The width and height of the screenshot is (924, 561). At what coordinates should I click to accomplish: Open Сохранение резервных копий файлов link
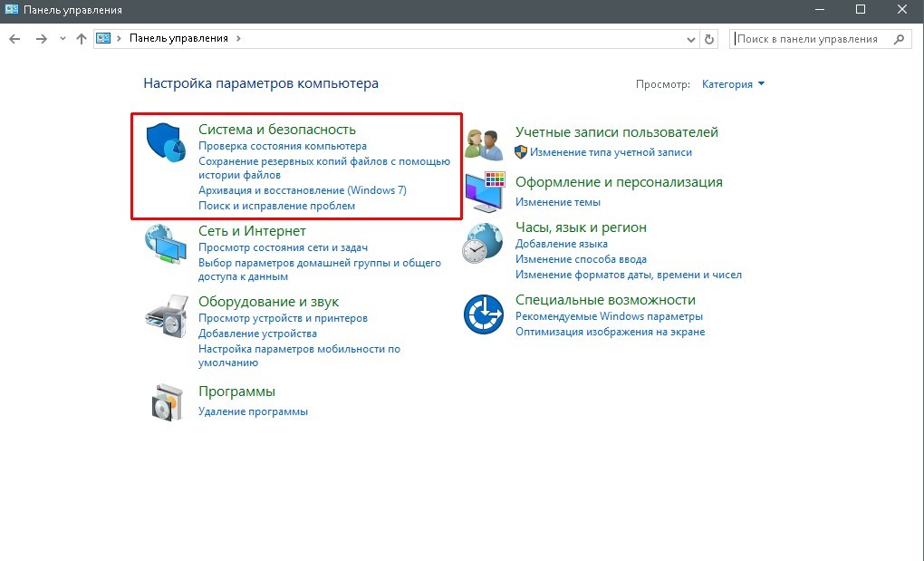324,168
